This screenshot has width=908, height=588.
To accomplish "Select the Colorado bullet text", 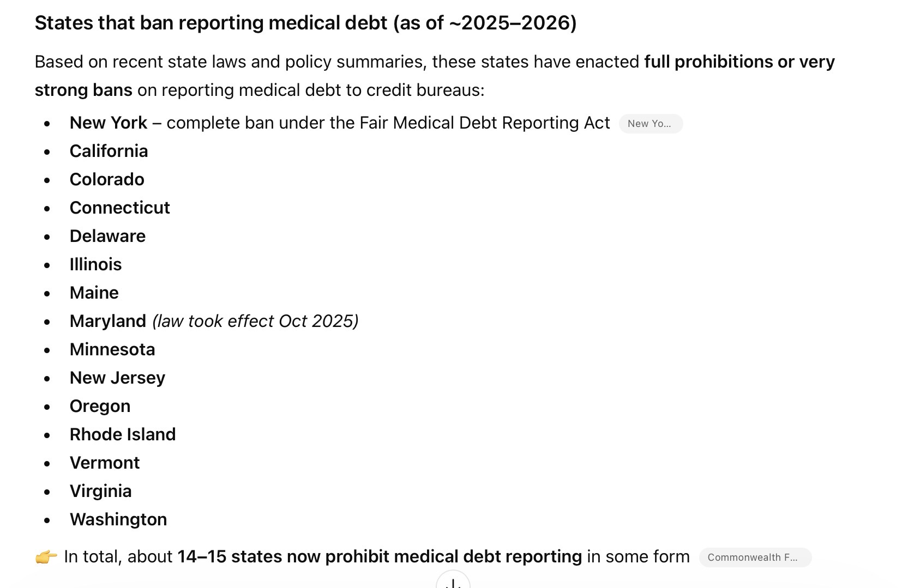I will point(107,179).
